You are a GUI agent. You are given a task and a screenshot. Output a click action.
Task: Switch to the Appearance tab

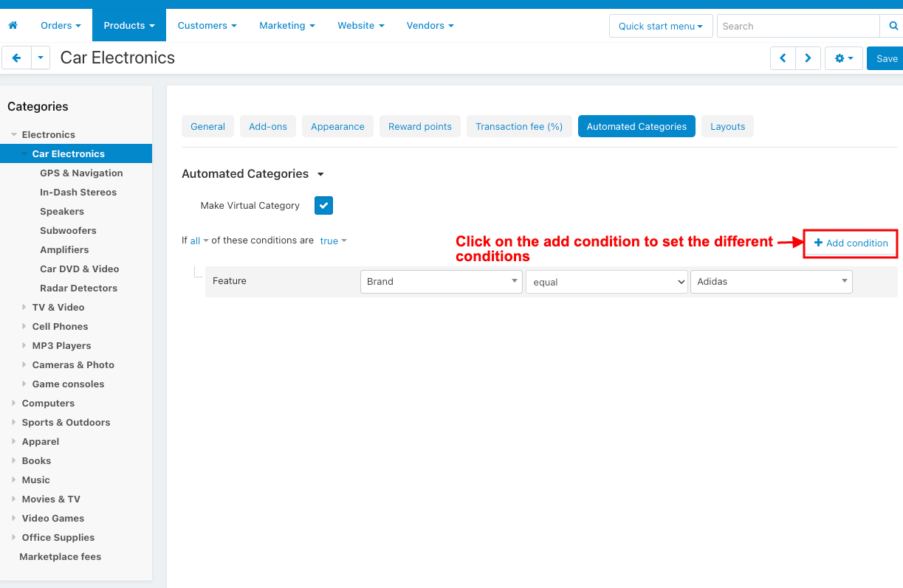click(337, 126)
